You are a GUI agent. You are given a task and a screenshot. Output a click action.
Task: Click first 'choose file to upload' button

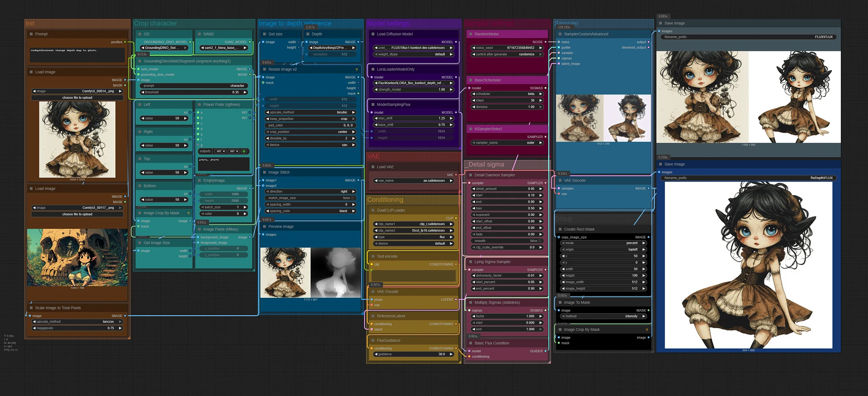click(77, 97)
